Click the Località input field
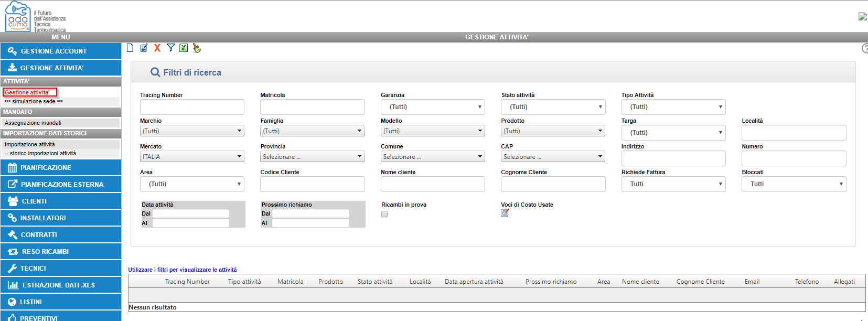Image resolution: width=868 pixels, height=321 pixels. [794, 133]
